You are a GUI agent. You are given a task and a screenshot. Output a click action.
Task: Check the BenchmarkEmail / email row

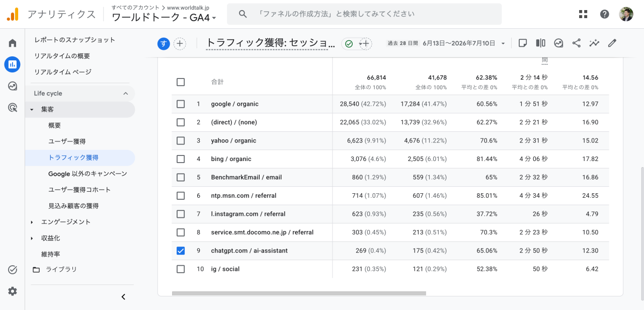coord(181,178)
